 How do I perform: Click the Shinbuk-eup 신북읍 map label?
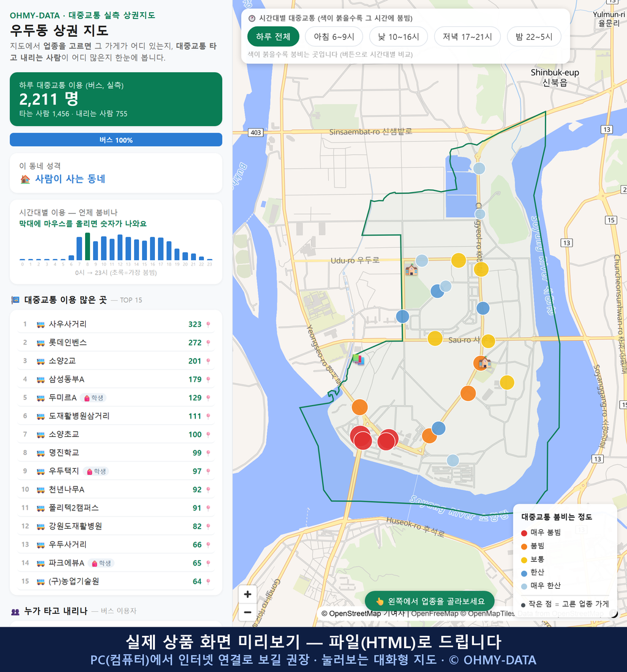pos(555,78)
